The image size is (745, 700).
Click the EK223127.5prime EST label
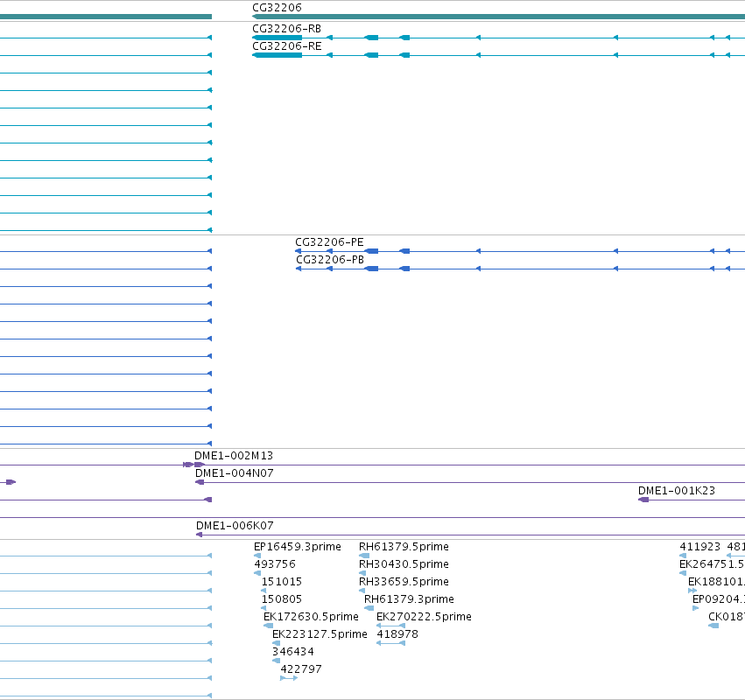pos(320,634)
